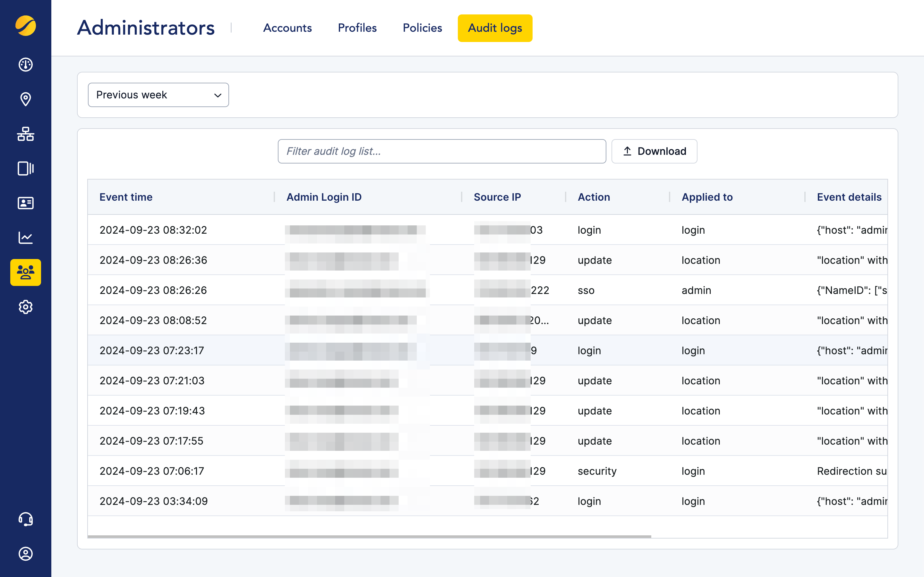Open the Previous week time range dropdown
Image resolution: width=924 pixels, height=577 pixels.
[158, 95]
